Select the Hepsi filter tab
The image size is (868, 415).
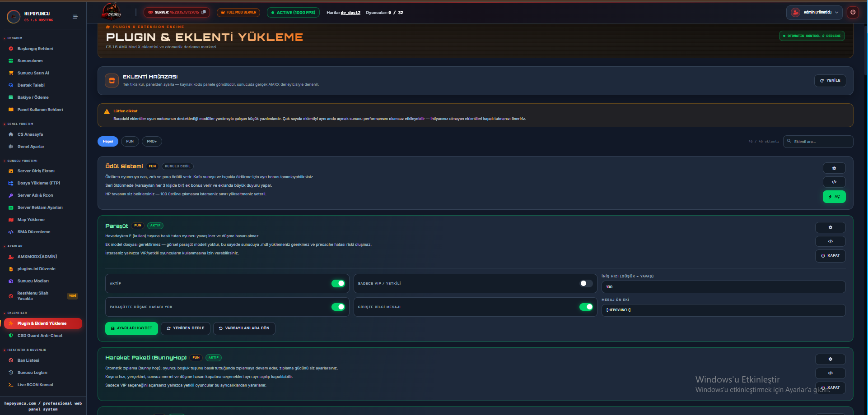(x=108, y=141)
